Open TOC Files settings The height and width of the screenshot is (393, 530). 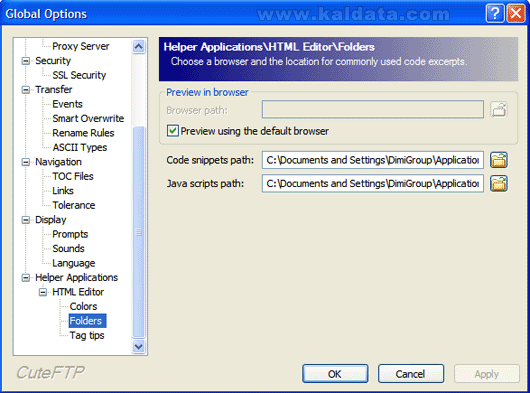coord(73,176)
